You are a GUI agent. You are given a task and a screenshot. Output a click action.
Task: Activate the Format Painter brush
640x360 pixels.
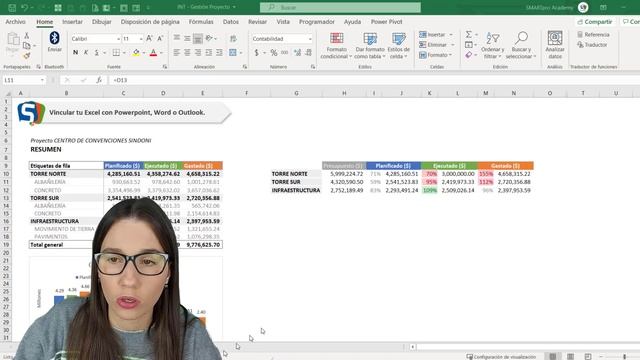click(x=27, y=56)
